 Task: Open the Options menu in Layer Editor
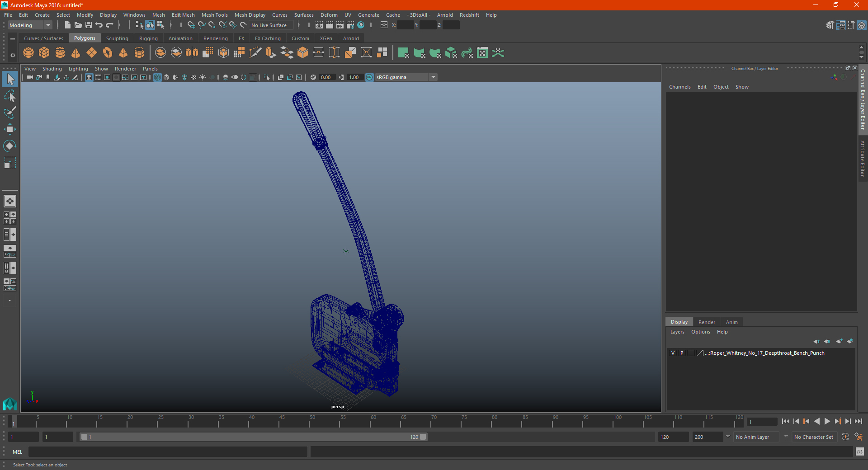point(701,332)
